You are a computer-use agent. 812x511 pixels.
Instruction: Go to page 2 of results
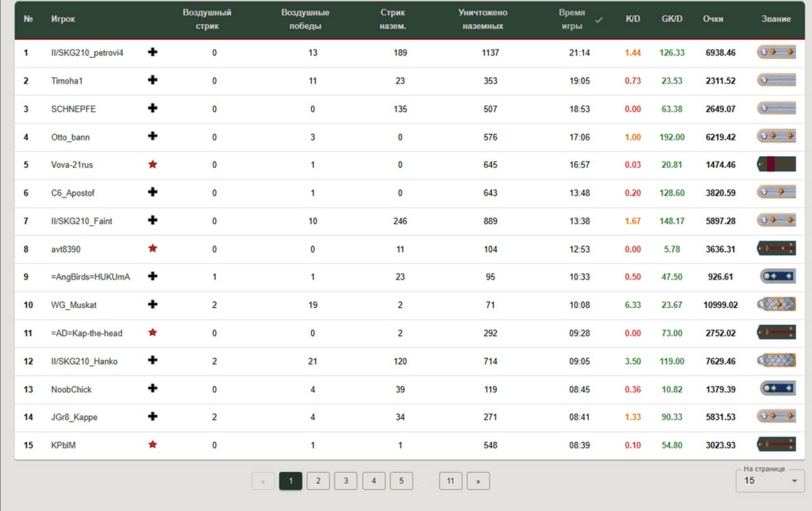click(x=318, y=481)
